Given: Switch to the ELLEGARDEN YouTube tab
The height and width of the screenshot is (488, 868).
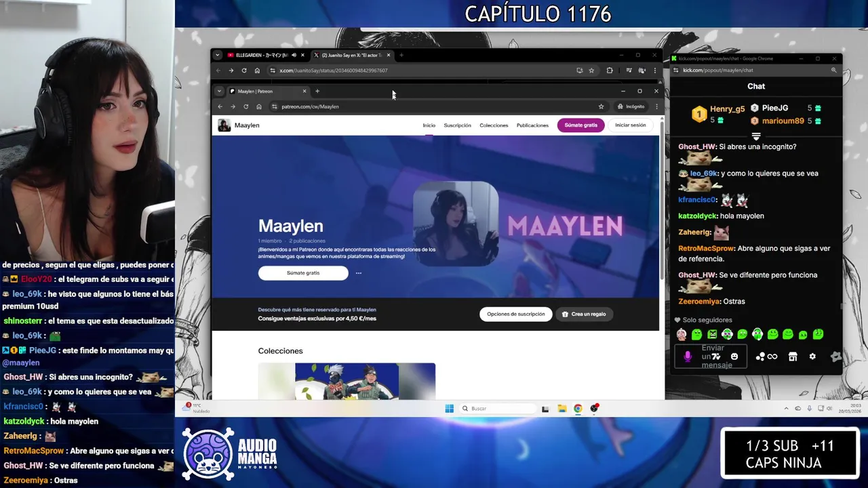Looking at the screenshot, I should [x=261, y=55].
